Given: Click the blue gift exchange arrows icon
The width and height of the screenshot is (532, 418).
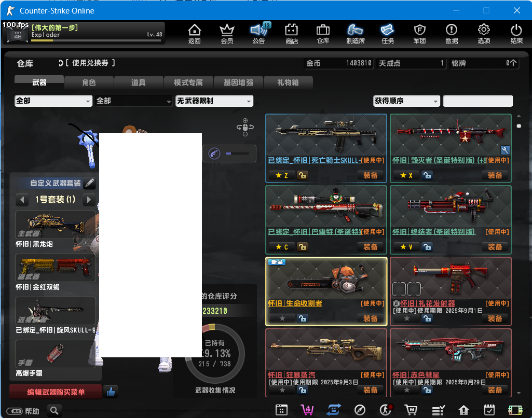Looking at the screenshot, I should [334, 410].
